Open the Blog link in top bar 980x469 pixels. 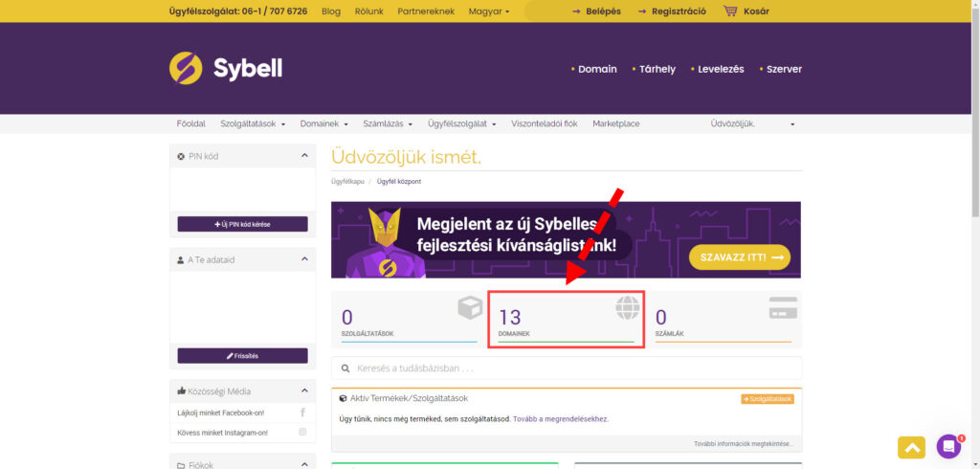331,11
